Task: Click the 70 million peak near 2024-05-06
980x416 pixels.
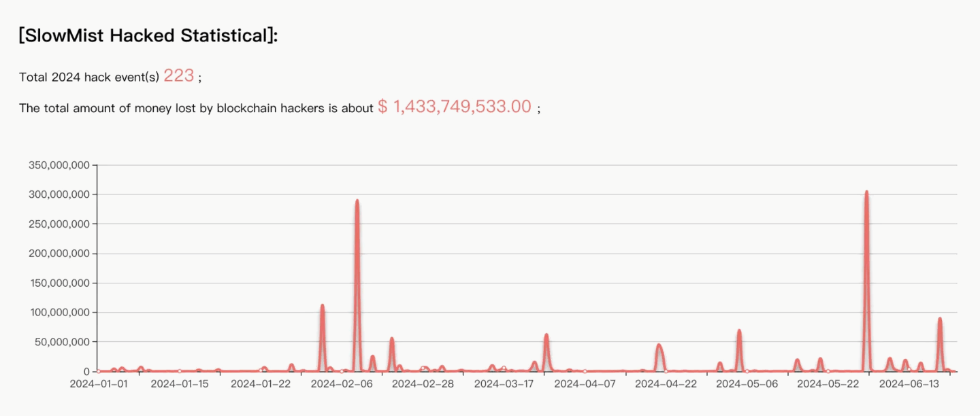Action: click(738, 331)
